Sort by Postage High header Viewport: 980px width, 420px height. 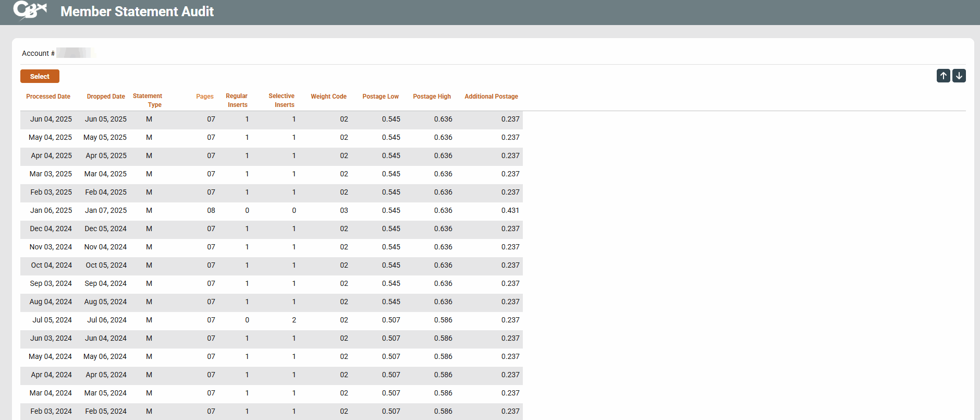432,97
